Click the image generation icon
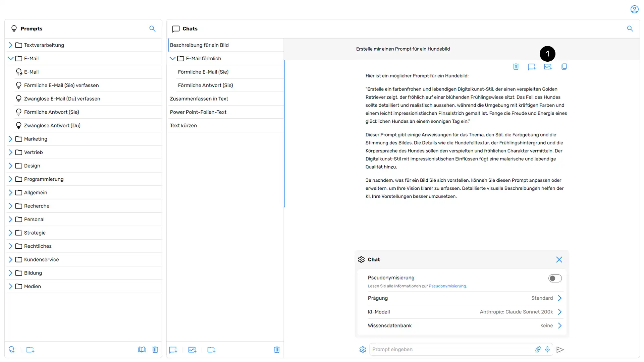 [548, 66]
